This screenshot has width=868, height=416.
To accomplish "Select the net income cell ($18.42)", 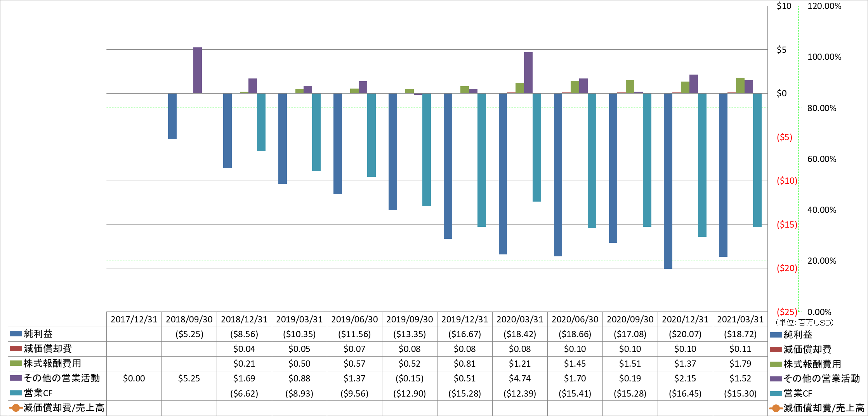I will (520, 334).
